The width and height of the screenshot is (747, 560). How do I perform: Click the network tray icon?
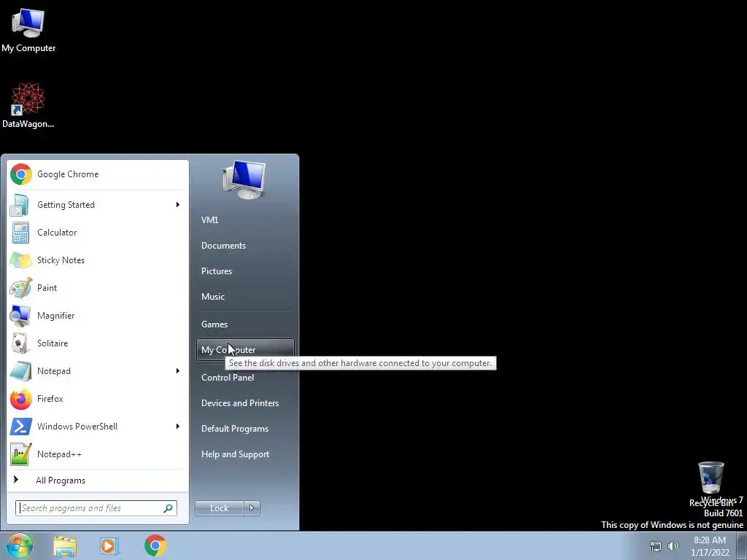click(x=656, y=546)
